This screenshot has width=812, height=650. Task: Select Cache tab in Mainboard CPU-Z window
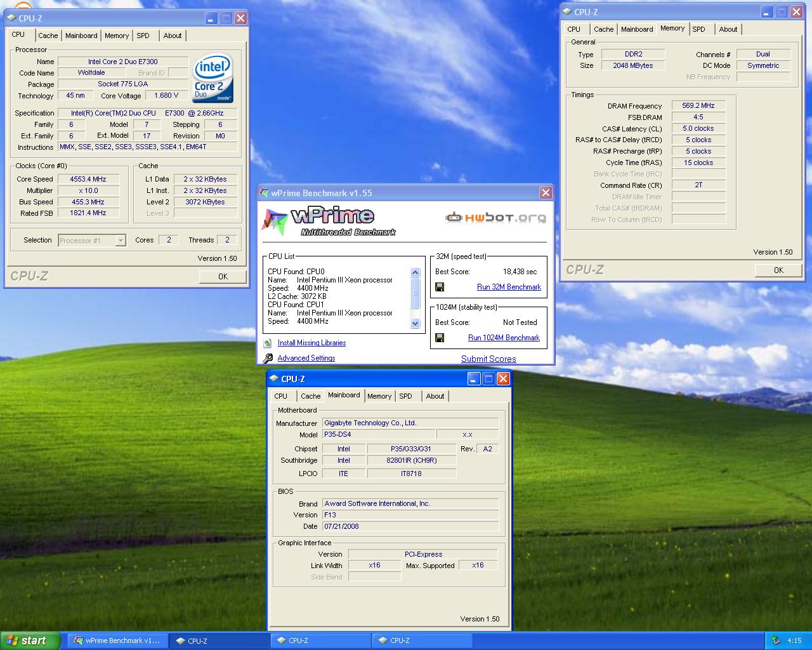click(310, 396)
